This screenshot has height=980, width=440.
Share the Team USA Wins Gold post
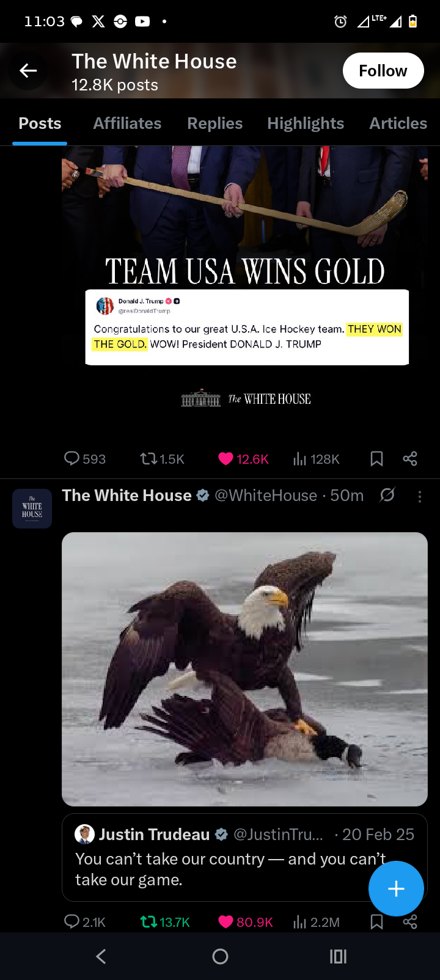tap(410, 459)
